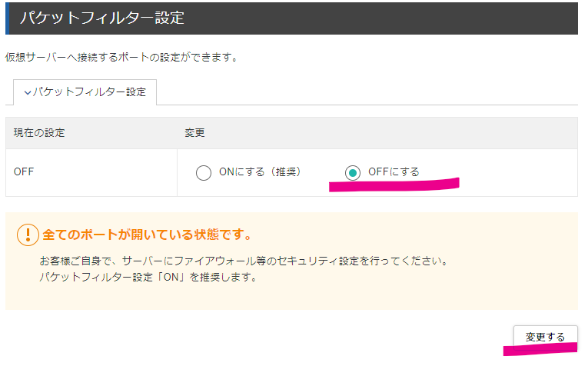Screen dimensions: 588x366
Task: Click the dark パケットフィルター設定 page header title
Action: 102,18
